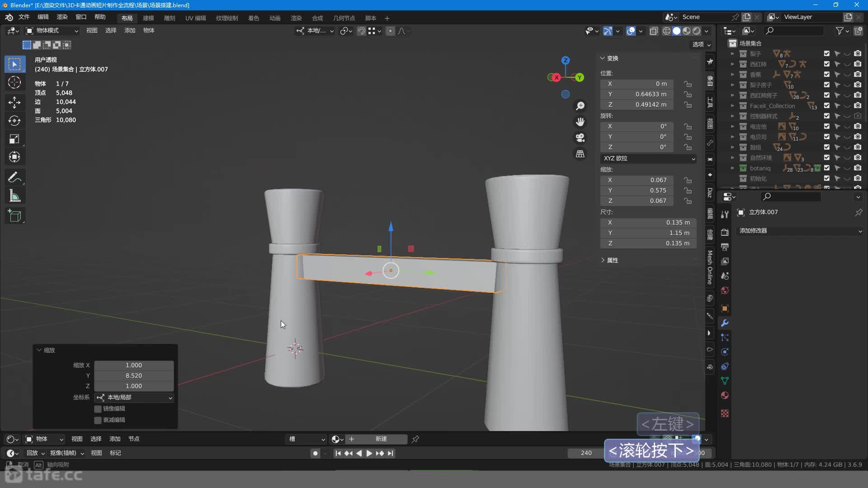This screenshot has height=488, width=868.
Task: Open the 坐标系 本地/局部 dropdown
Action: tap(134, 398)
